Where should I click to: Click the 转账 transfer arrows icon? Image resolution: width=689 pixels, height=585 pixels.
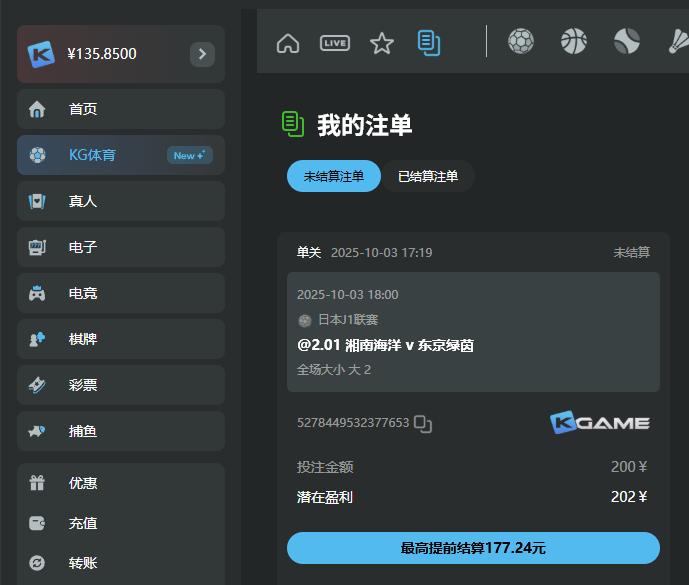pos(37,563)
